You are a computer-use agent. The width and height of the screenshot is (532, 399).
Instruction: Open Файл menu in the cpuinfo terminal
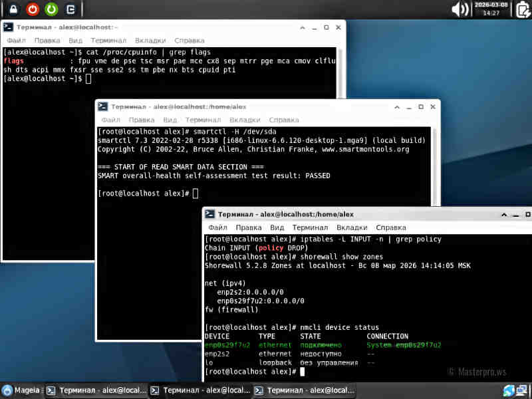click(16, 41)
